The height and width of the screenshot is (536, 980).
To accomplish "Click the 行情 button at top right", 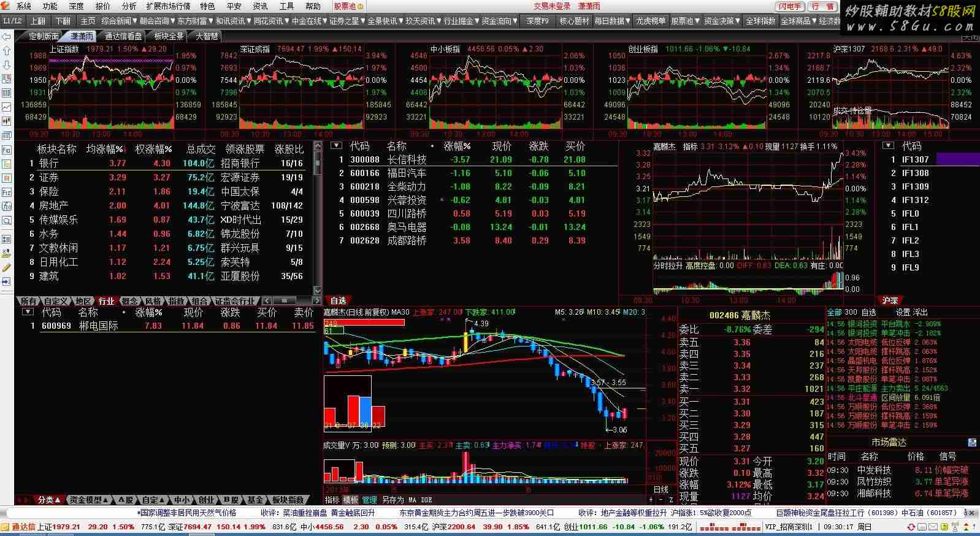I will (822, 6).
